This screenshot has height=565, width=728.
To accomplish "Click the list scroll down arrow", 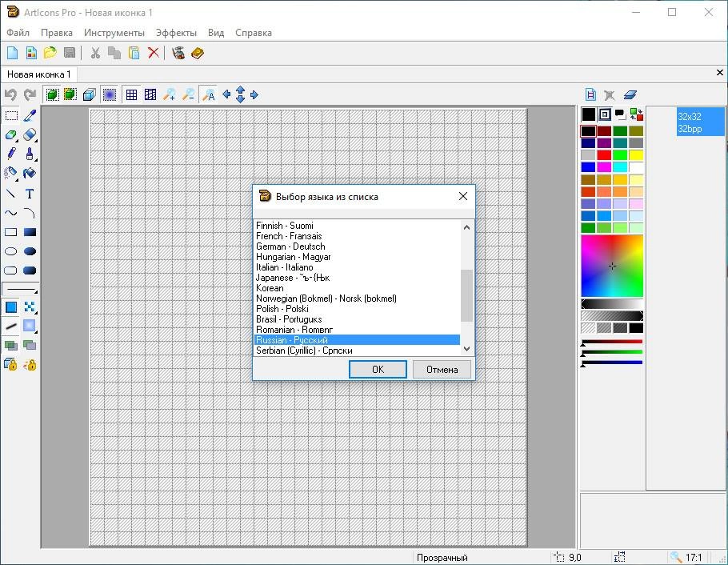I will [467, 348].
